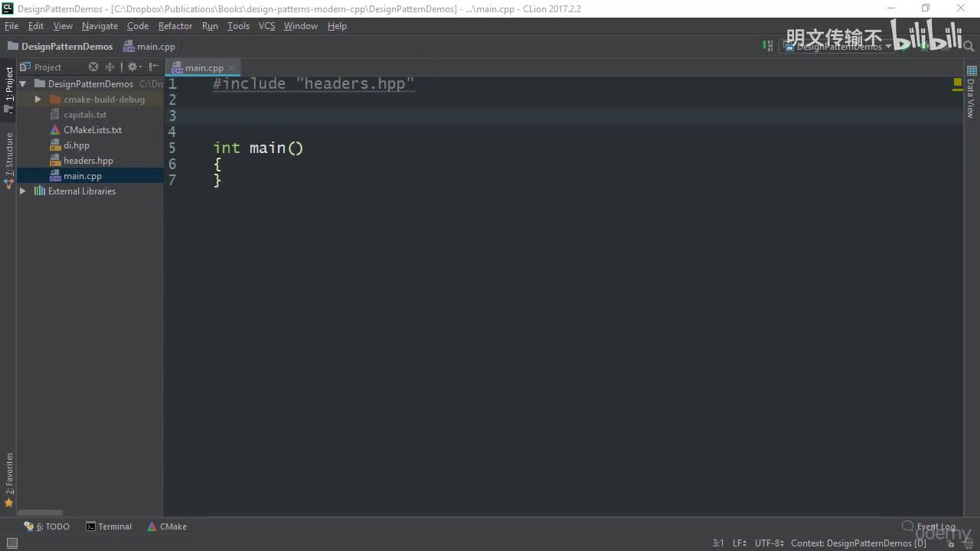980x551 pixels.
Task: Click on the int main() code line
Action: [258, 148]
